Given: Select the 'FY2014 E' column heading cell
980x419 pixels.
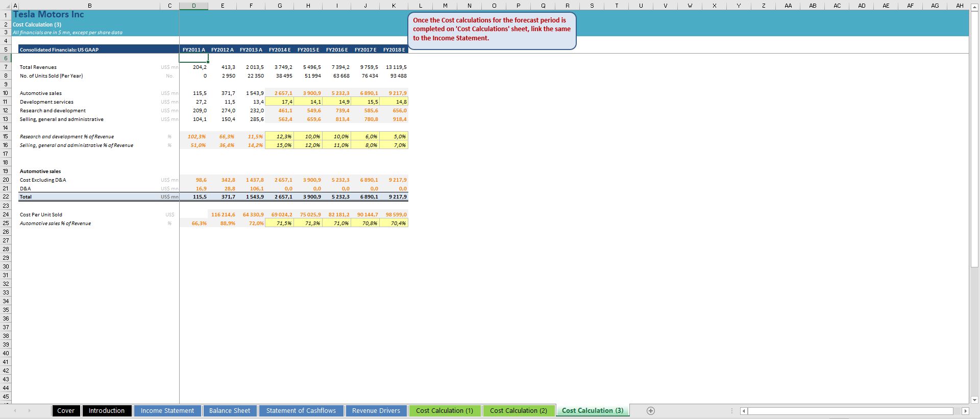Looking at the screenshot, I should tap(280, 50).
